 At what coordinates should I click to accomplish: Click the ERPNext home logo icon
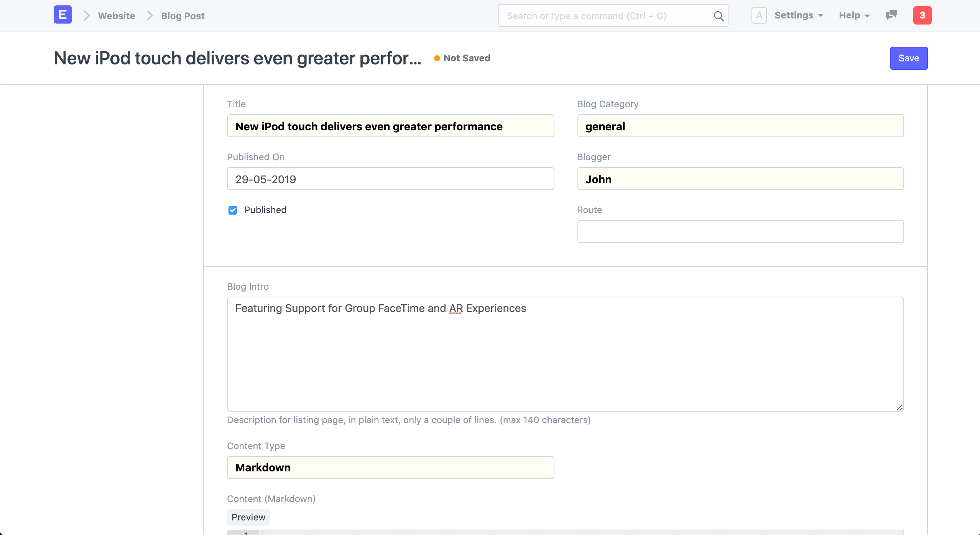pos(62,15)
